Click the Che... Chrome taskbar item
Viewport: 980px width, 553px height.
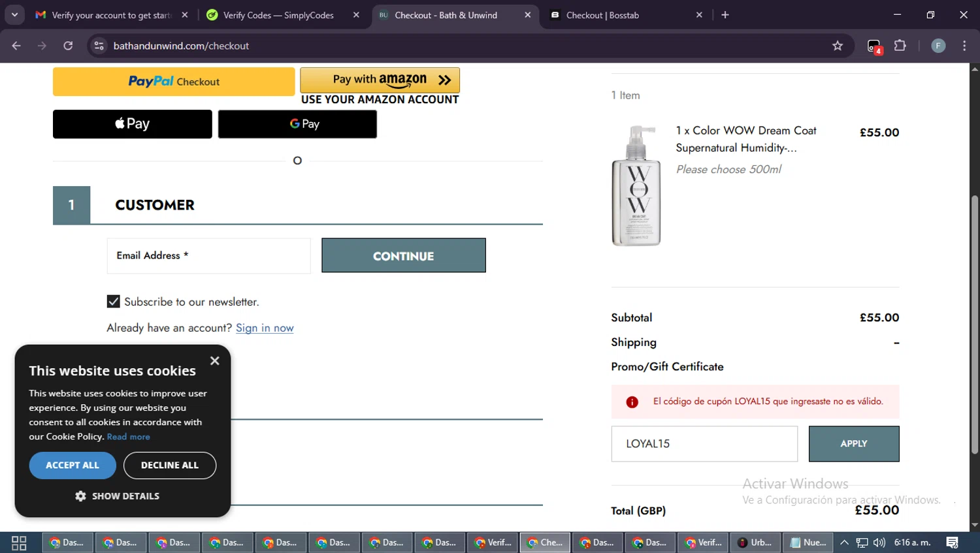[545, 543]
